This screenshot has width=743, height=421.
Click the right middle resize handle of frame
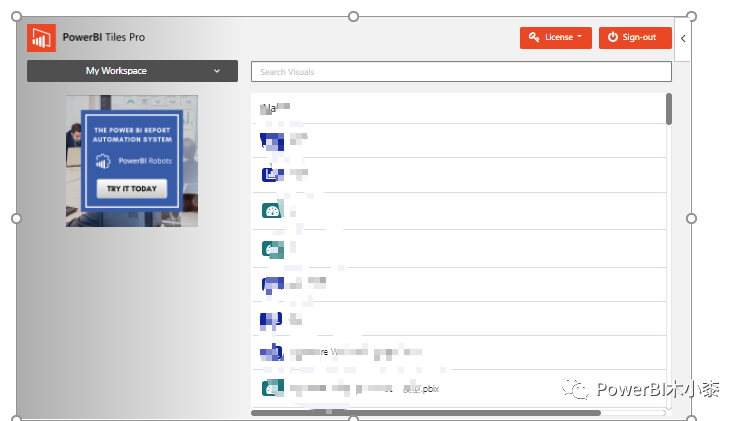(691, 218)
